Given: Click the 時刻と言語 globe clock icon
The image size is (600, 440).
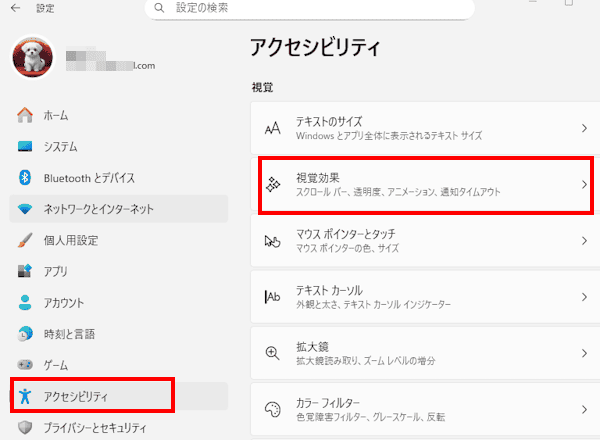Looking at the screenshot, I should point(25,334).
